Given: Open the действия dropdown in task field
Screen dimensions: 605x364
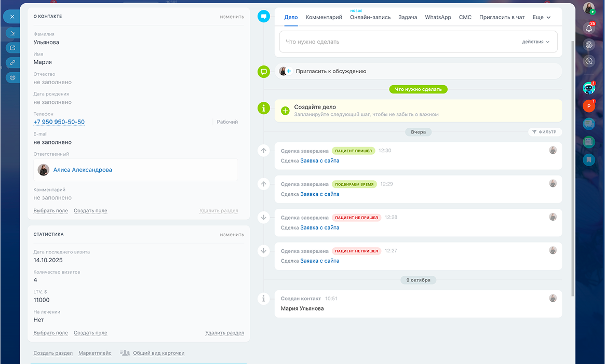Looking at the screenshot, I should coord(535,42).
